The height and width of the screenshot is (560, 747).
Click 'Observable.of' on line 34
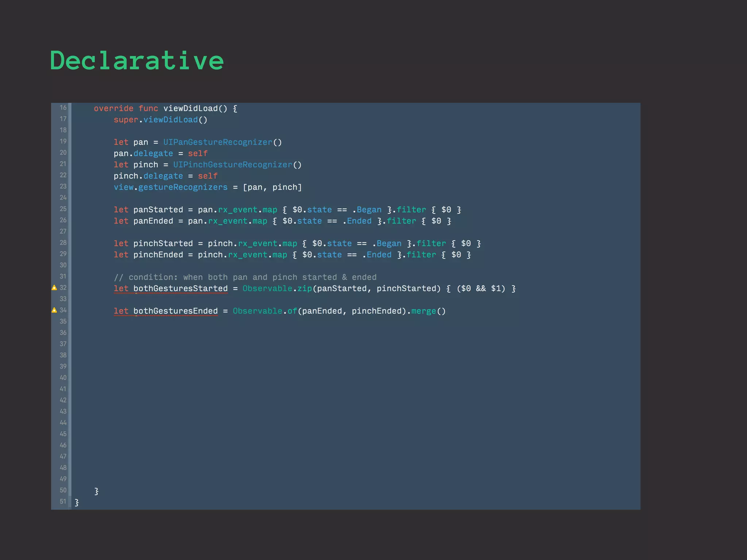pyautogui.click(x=265, y=311)
